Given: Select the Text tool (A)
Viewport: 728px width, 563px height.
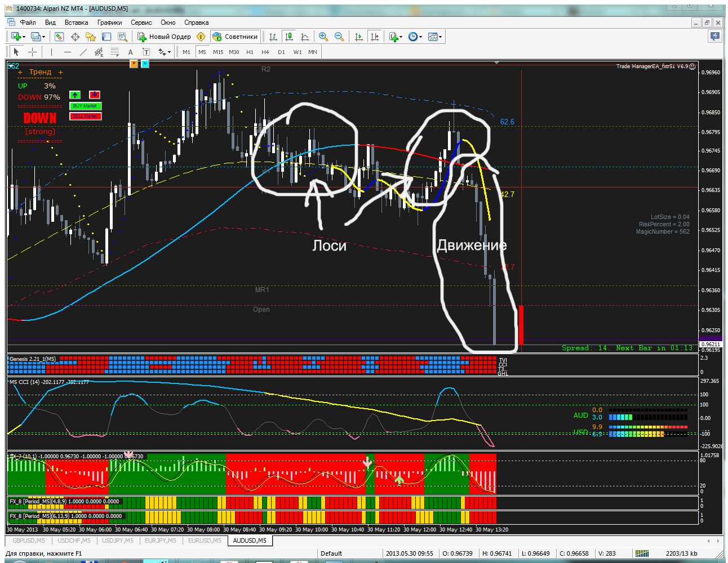Looking at the screenshot, I should [131, 52].
